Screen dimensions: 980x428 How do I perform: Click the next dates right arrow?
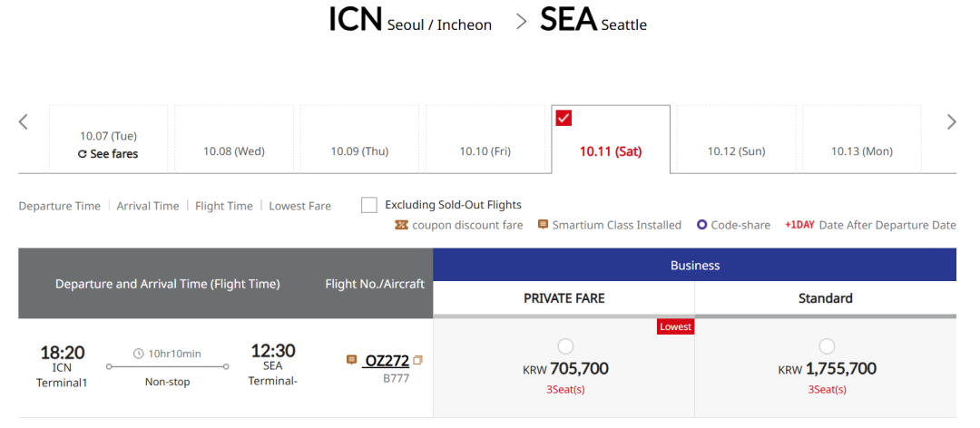click(x=951, y=122)
